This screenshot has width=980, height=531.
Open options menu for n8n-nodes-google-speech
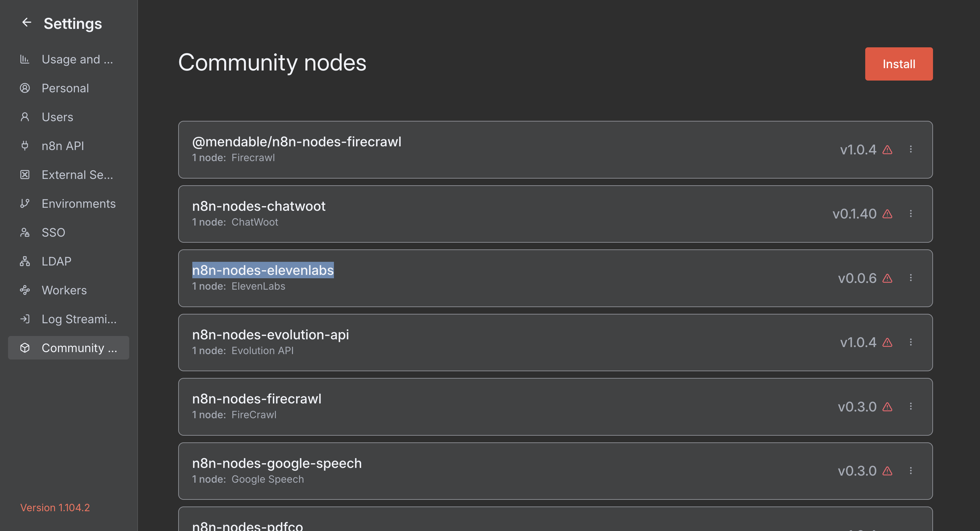[911, 471]
